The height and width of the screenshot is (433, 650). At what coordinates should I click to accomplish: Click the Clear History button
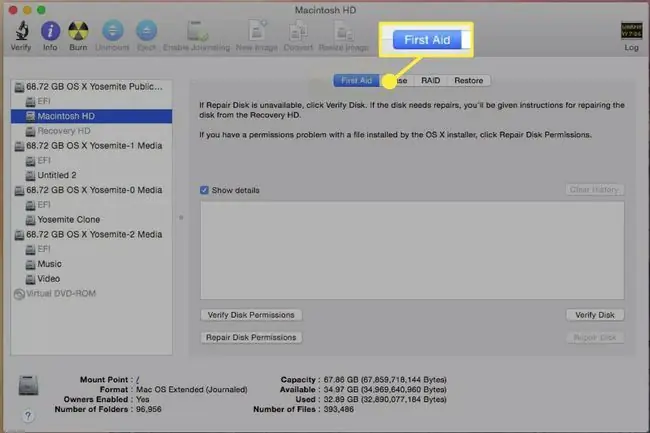[595, 189]
